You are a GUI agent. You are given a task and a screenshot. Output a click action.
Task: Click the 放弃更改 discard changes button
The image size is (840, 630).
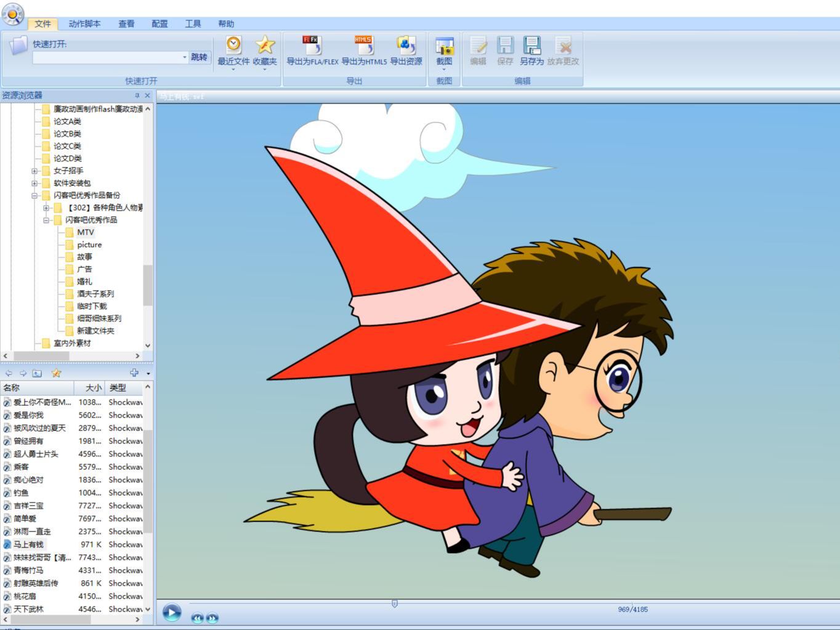pyautogui.click(x=563, y=51)
